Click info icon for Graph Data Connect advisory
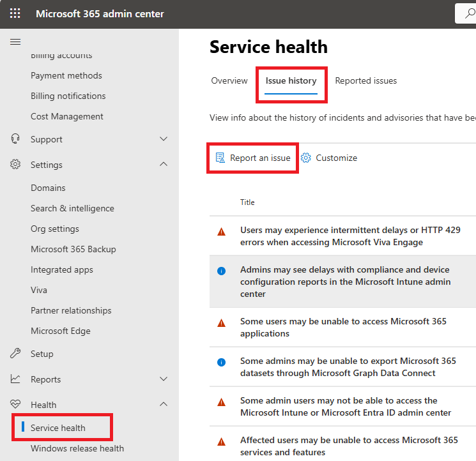476x461 pixels. 221,362
